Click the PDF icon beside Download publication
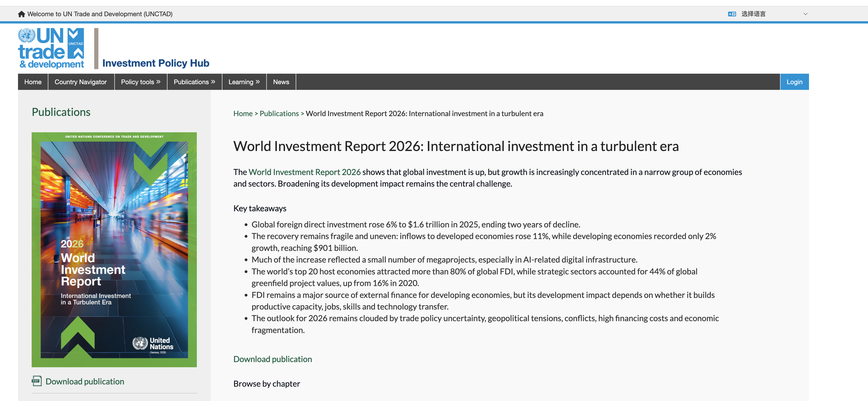868x401 pixels. [37, 381]
